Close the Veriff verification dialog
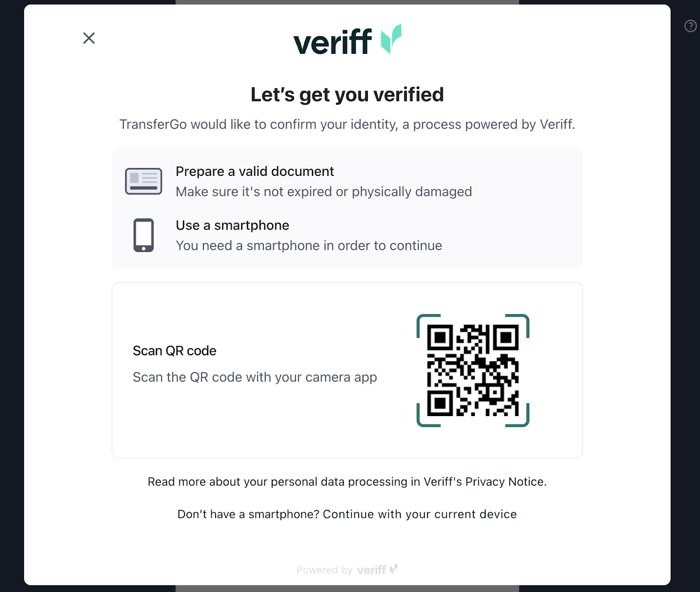This screenshot has height=592, width=700. click(89, 38)
